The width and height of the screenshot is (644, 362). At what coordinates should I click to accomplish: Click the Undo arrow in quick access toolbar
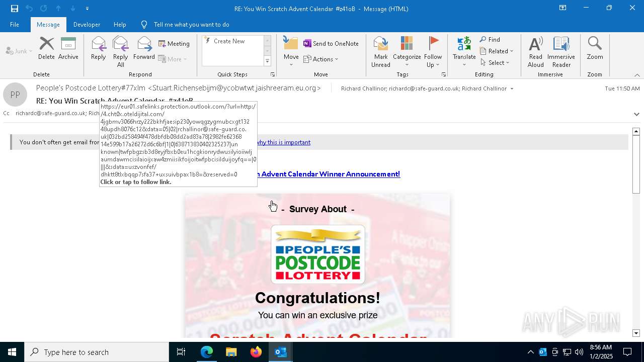[29, 9]
